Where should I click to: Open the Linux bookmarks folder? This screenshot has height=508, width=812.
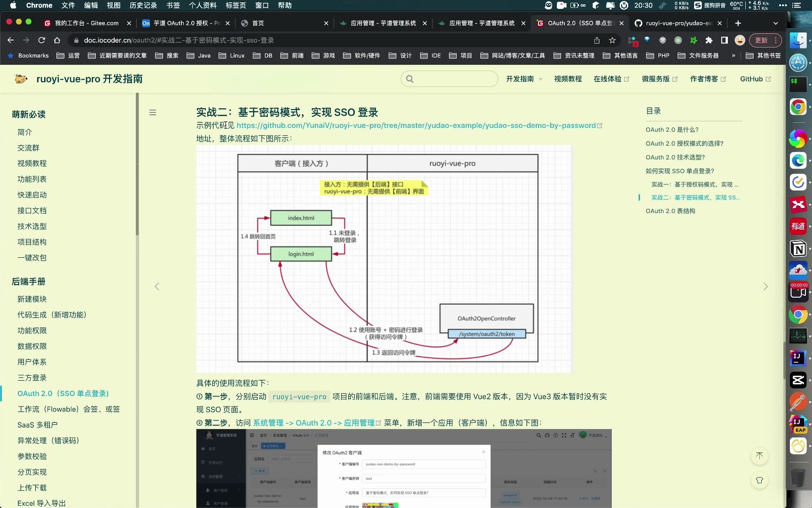pyautogui.click(x=231, y=56)
